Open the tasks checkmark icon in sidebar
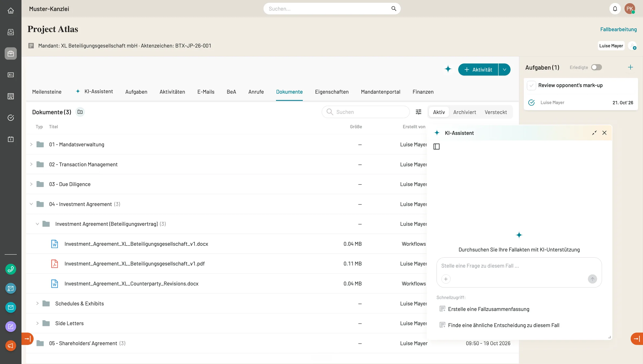Image resolution: width=643 pixels, height=364 pixels. [11, 118]
